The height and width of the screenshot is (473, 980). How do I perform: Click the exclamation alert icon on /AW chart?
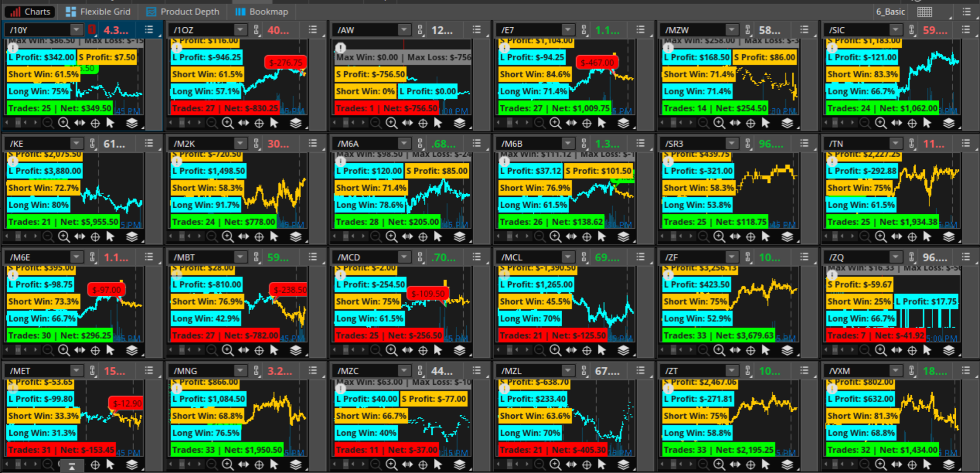340,48
